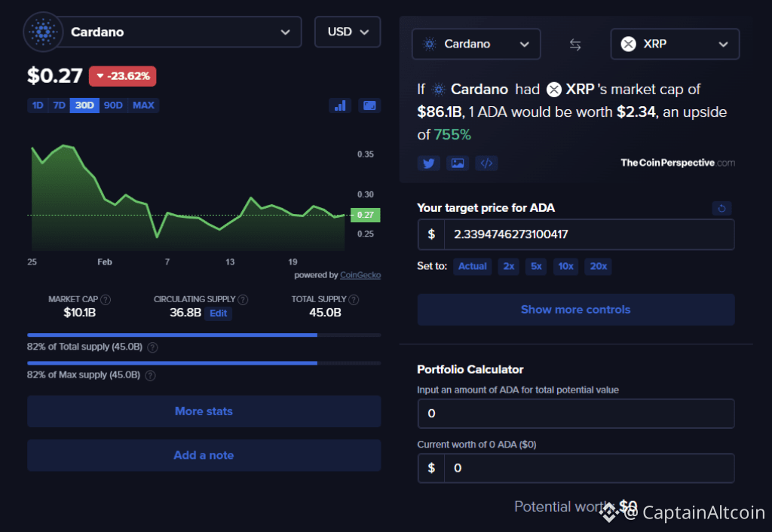Click the Portfolio Calculator heading

(470, 369)
